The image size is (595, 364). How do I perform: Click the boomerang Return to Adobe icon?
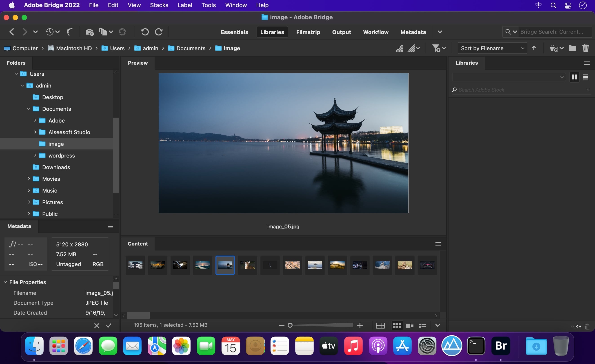click(x=70, y=32)
